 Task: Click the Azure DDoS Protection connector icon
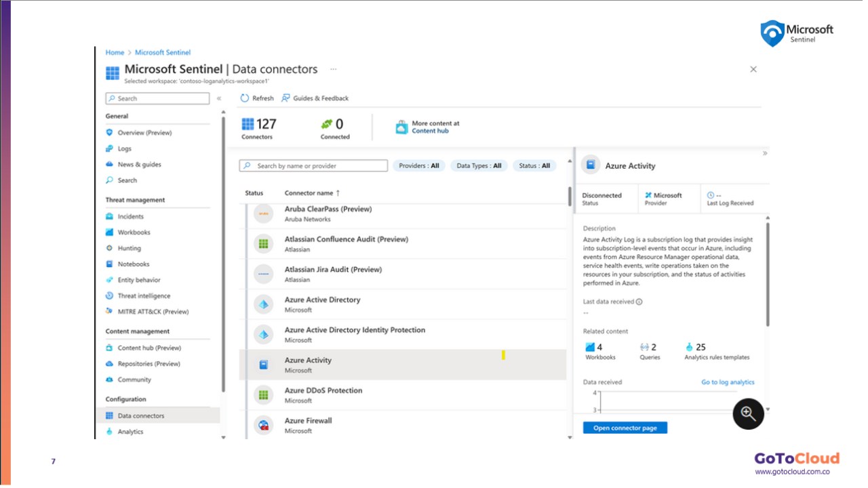click(263, 395)
